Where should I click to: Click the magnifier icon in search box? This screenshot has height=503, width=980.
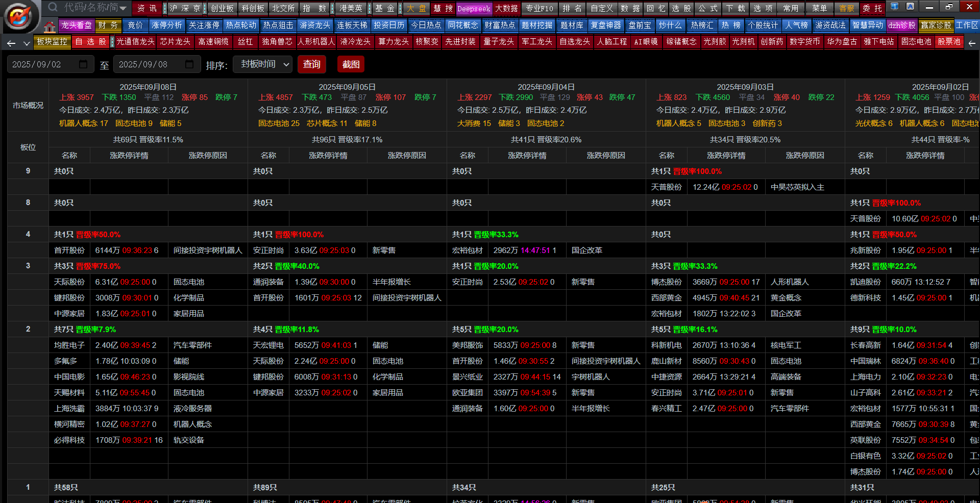53,7
